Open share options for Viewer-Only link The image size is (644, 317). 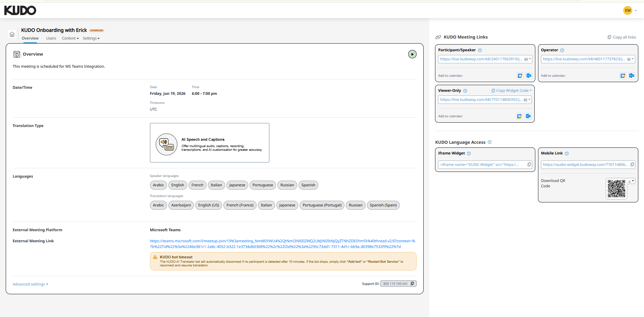[527, 100]
